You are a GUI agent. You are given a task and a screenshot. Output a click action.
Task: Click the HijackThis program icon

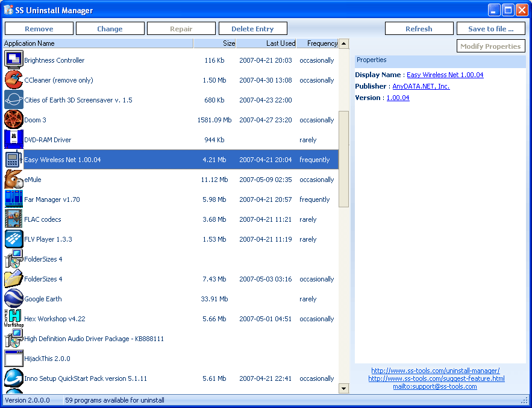tap(13, 357)
